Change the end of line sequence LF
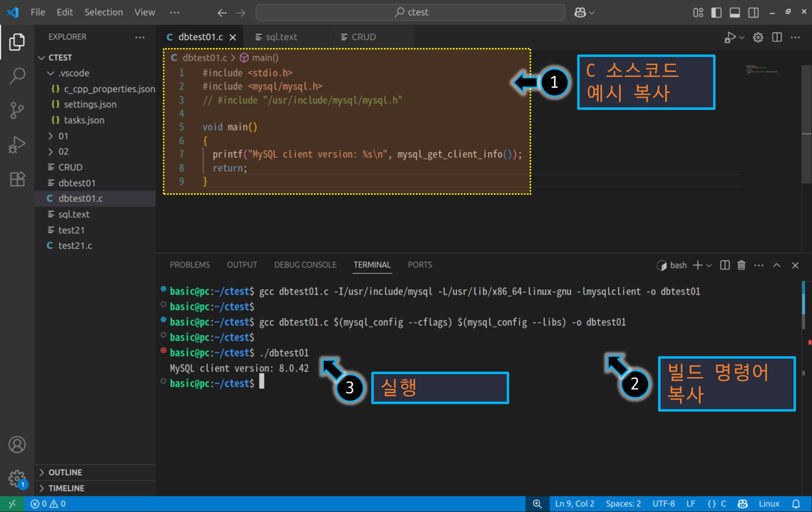The width and height of the screenshot is (812, 512). coord(691,504)
